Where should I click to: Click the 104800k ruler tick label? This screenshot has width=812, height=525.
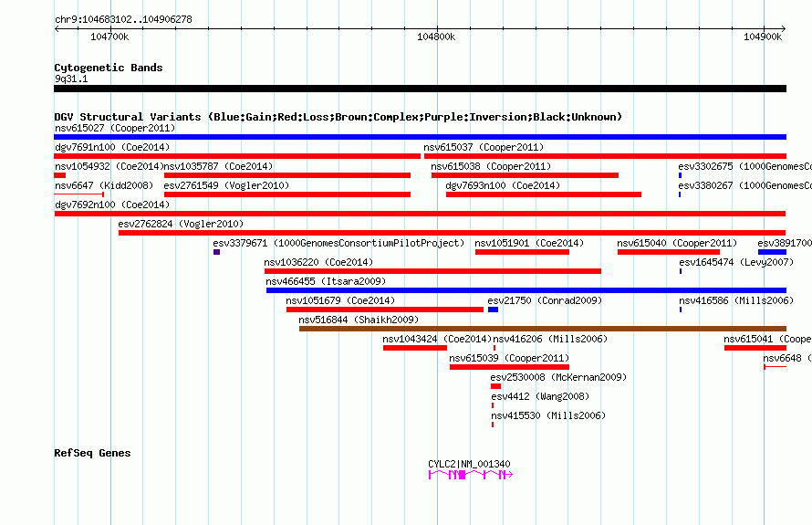click(436, 37)
